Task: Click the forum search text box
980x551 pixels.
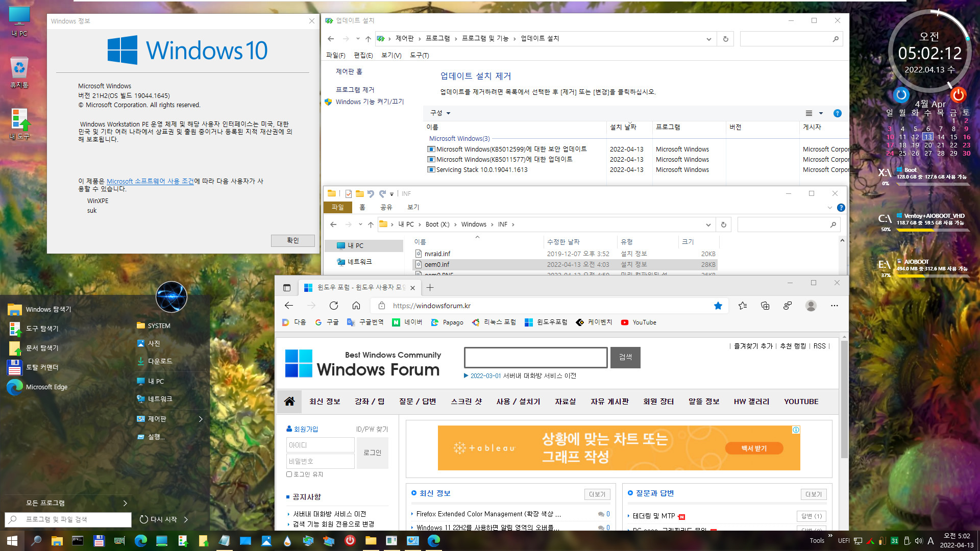Action: click(536, 358)
